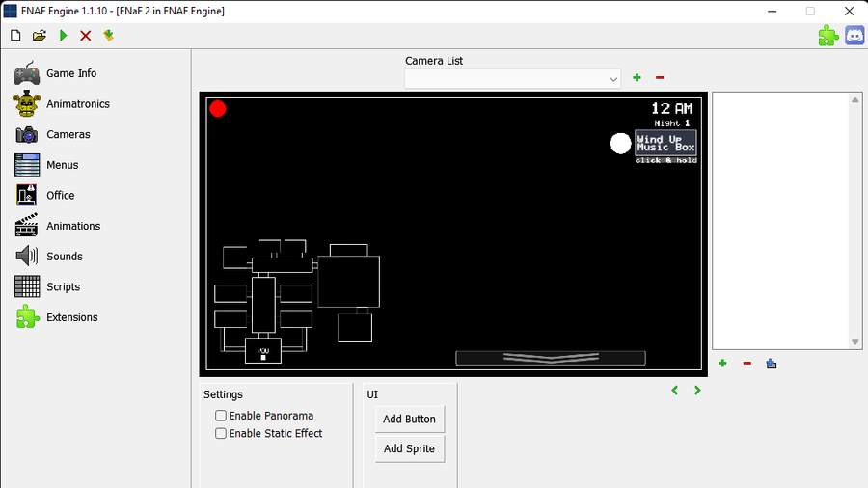Image resolution: width=868 pixels, height=488 pixels.
Task: Click Wind Up Music Box button in preview
Action: click(665, 143)
